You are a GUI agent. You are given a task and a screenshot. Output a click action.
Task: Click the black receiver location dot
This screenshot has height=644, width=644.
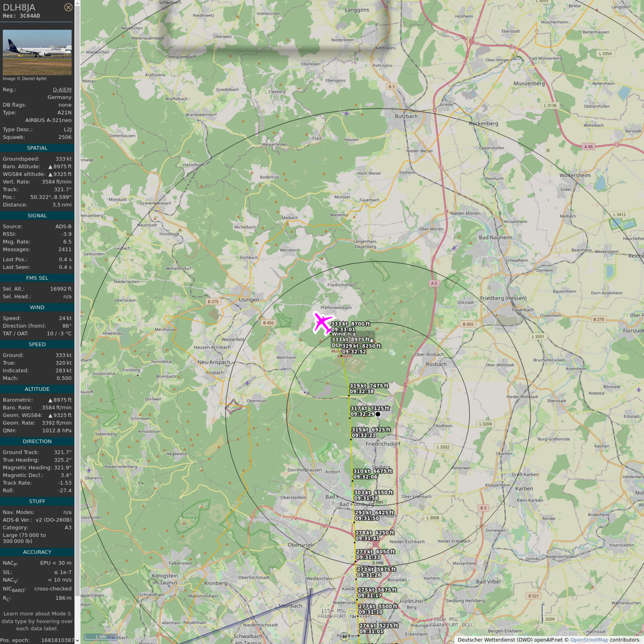(x=378, y=414)
